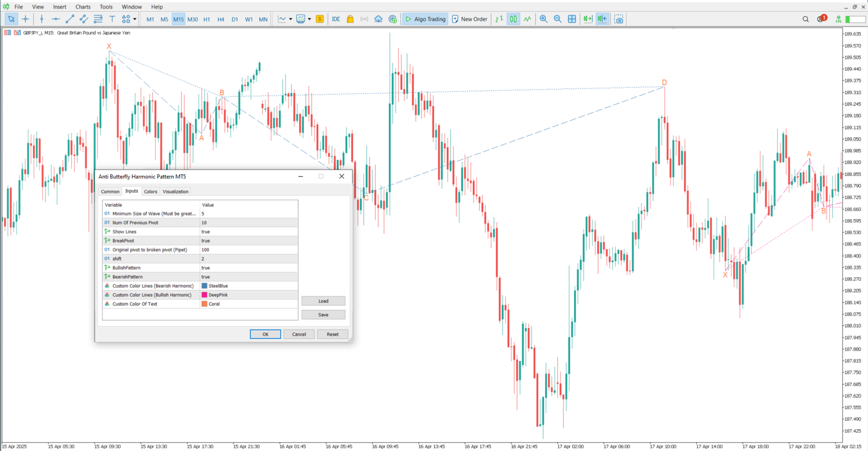
Task: Save the current input settings
Action: 323,314
